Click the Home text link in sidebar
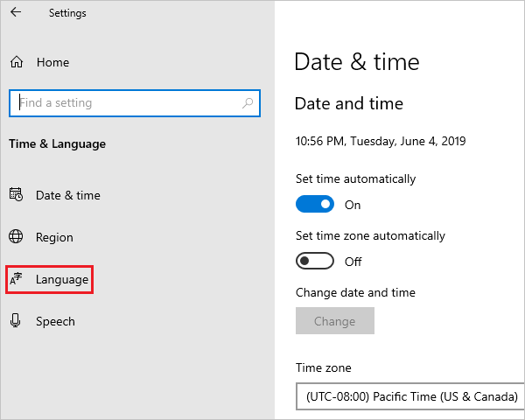The height and width of the screenshot is (420, 525). pos(52,63)
